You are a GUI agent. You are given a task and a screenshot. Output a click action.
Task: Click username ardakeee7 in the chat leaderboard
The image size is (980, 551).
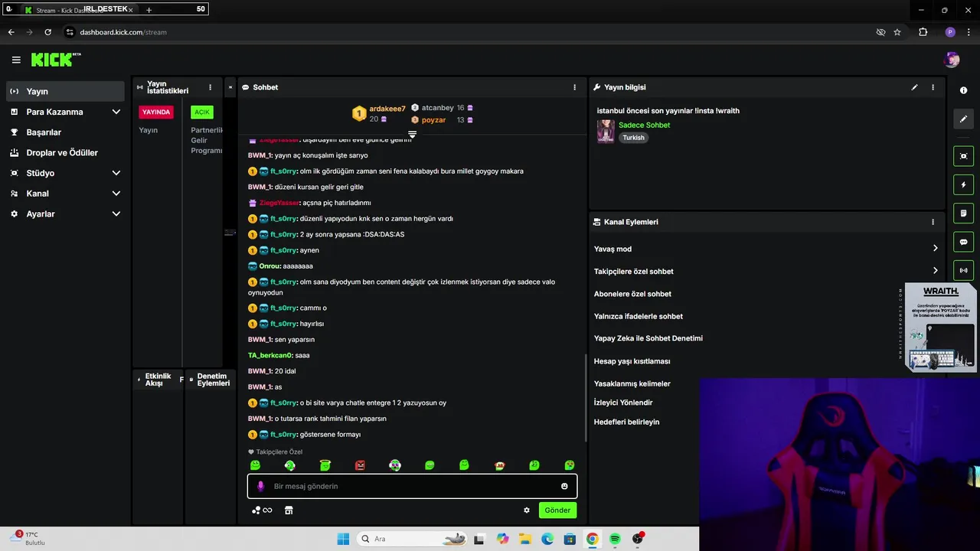[x=387, y=109]
